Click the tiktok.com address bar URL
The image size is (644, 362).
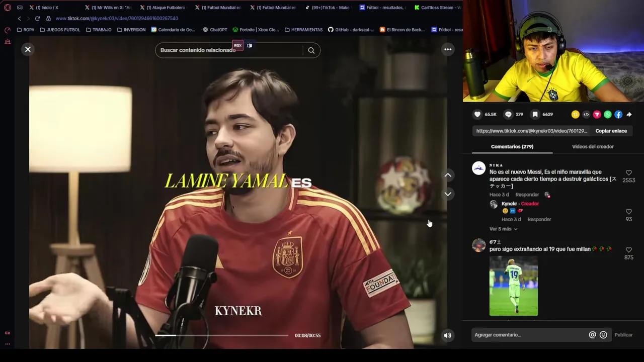[x=117, y=19]
